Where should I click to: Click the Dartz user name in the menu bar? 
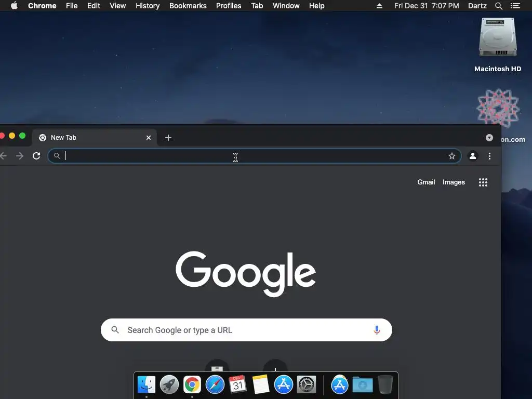click(477, 6)
